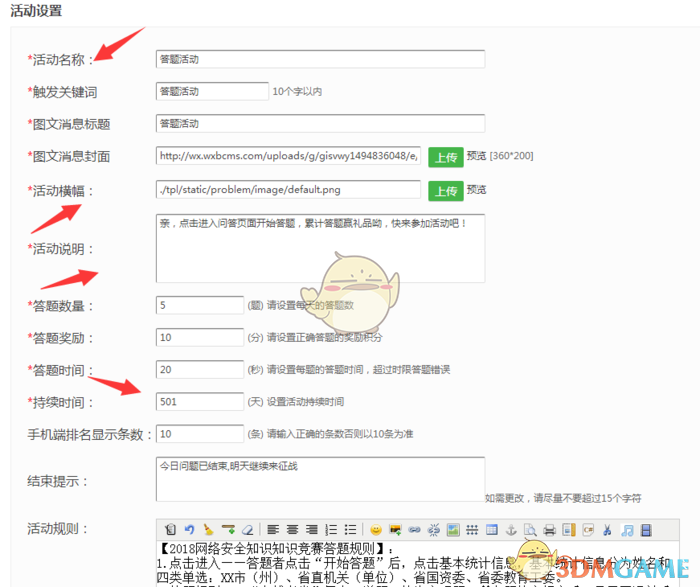Image resolution: width=700 pixels, height=587 pixels.
Task: Click the 答题时间 field showing 20
Action: 200,370
